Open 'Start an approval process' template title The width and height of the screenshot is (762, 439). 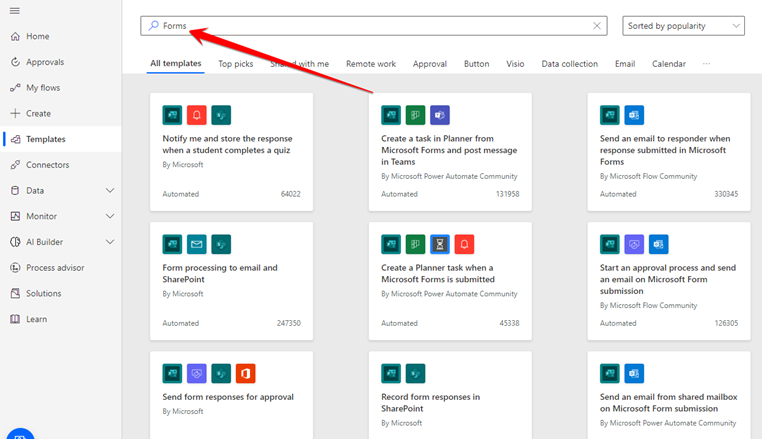(x=668, y=280)
